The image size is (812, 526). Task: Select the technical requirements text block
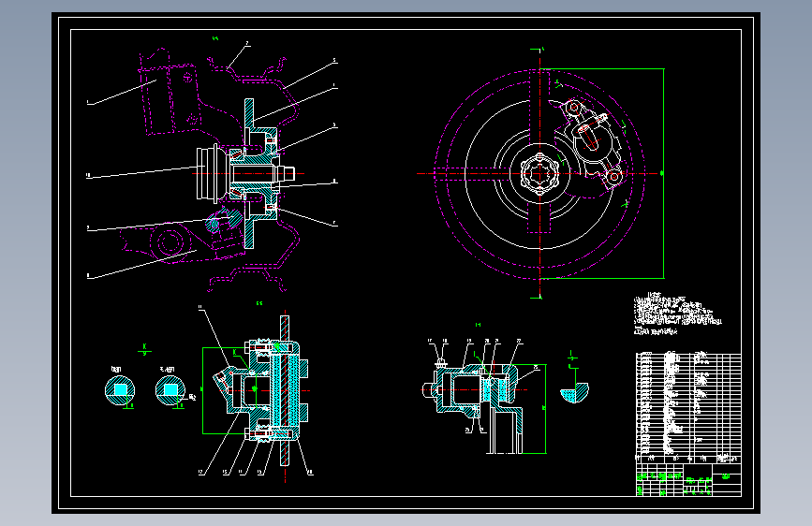[x=677, y=314]
